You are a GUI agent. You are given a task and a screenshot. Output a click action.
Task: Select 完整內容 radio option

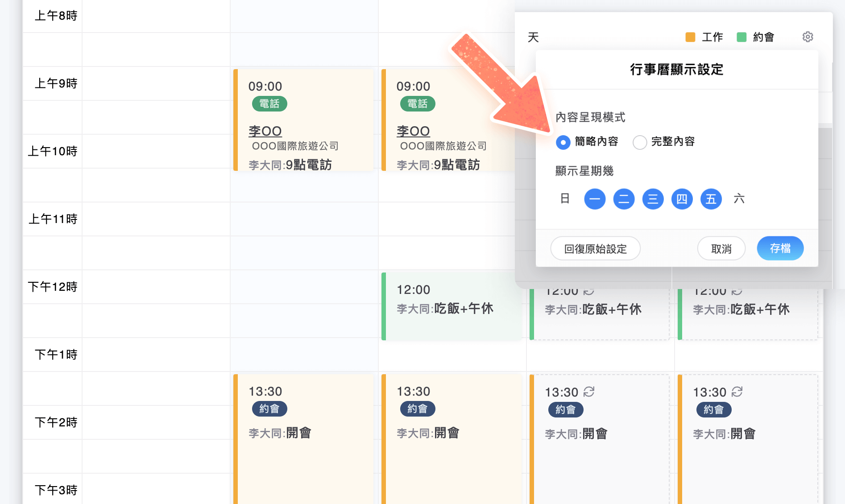click(x=640, y=142)
